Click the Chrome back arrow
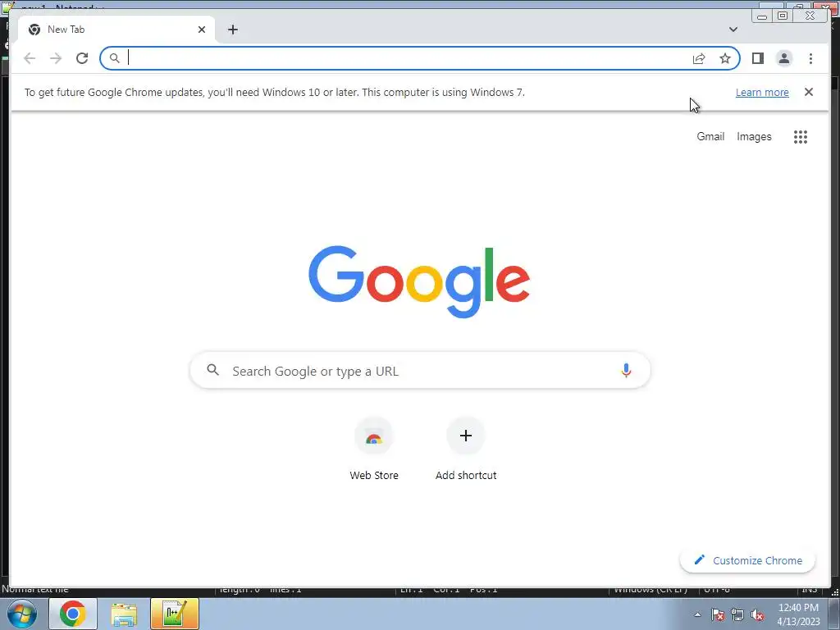Image resolution: width=840 pixels, height=630 pixels. (30, 58)
